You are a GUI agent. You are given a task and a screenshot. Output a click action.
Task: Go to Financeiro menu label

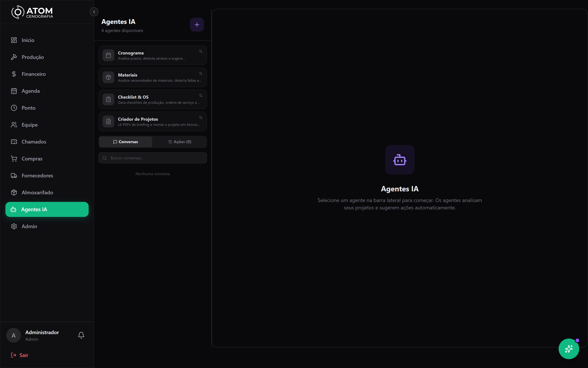coord(34,74)
